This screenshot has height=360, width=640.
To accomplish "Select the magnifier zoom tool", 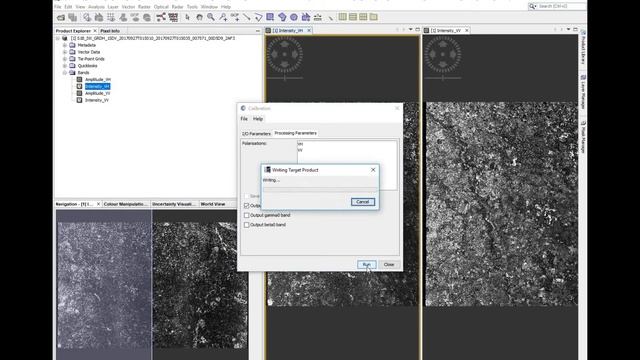I will [x=211, y=17].
